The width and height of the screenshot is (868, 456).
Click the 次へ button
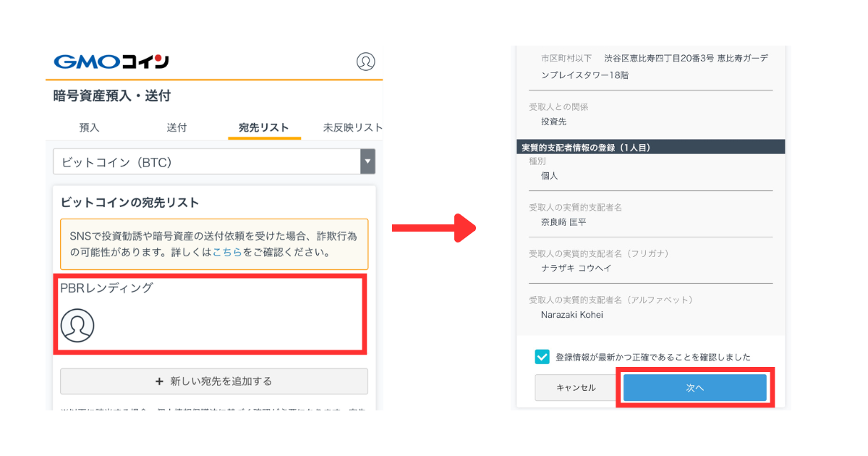695,388
